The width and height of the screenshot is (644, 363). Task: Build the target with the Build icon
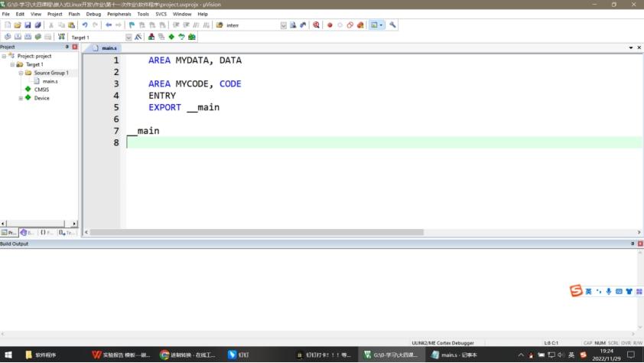tap(18, 37)
